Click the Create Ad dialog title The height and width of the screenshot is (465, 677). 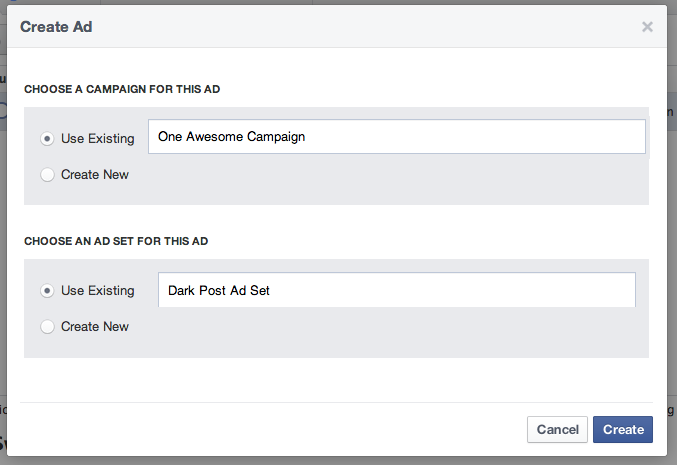pyautogui.click(x=56, y=27)
